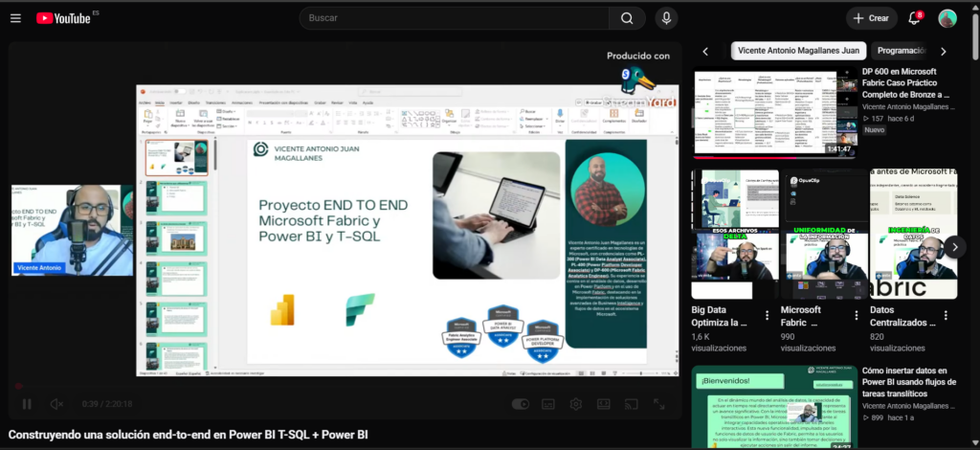Viewport: 980px width, 450px height.
Task: Click the 0:39 / 2:20:18 time display
Action: pos(107,404)
